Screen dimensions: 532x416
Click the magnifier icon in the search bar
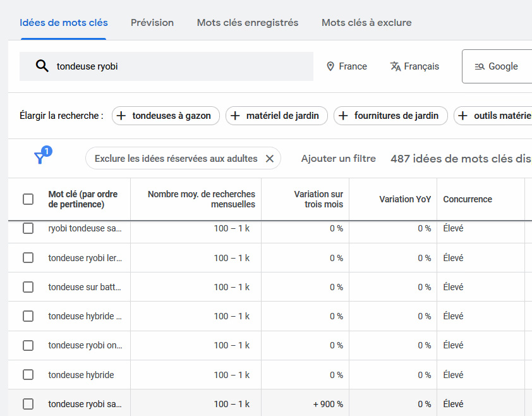(x=41, y=66)
